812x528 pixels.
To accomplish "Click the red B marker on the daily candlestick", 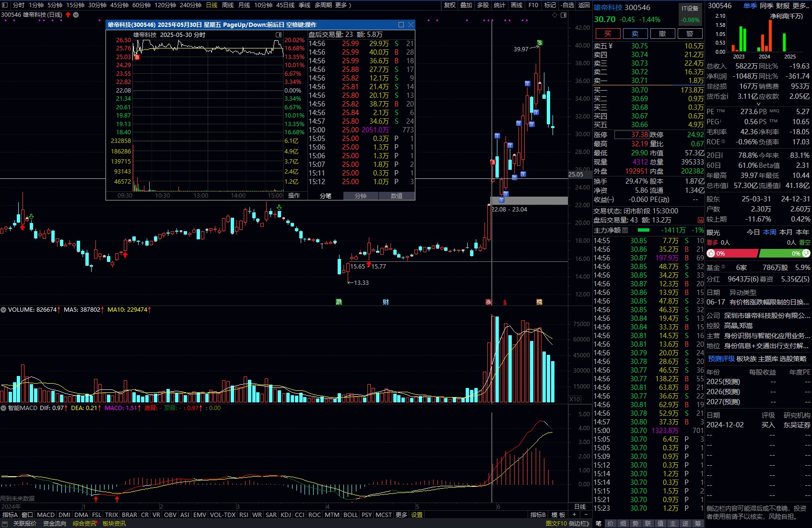I will point(493,162).
